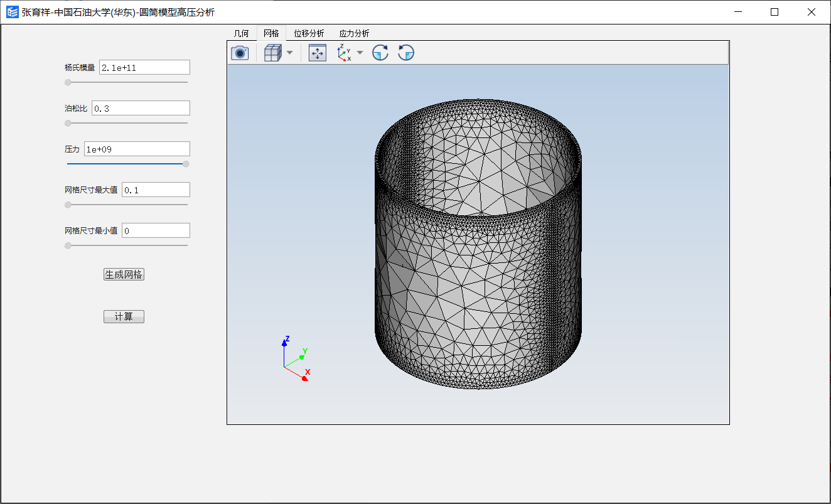
Task: Click the 杨氏模量 slider handle
Action: [68, 82]
